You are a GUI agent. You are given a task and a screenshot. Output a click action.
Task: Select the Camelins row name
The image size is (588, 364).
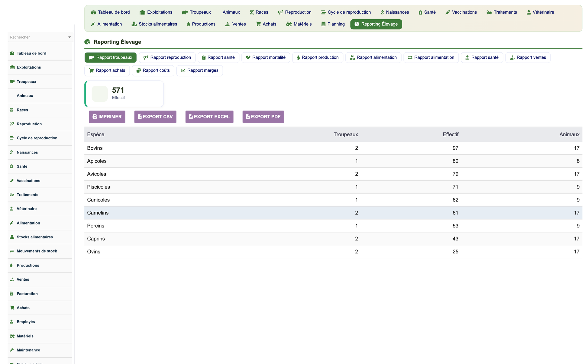click(x=98, y=213)
